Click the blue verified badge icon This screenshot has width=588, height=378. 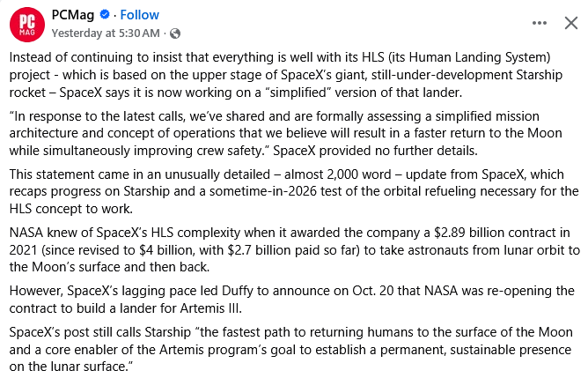click(x=105, y=15)
